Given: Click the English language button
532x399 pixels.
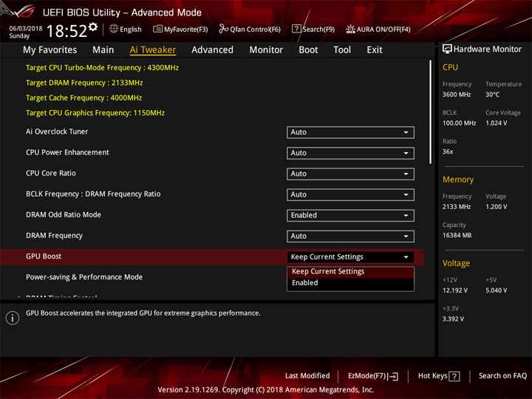Looking at the screenshot, I should pyautogui.click(x=131, y=29).
